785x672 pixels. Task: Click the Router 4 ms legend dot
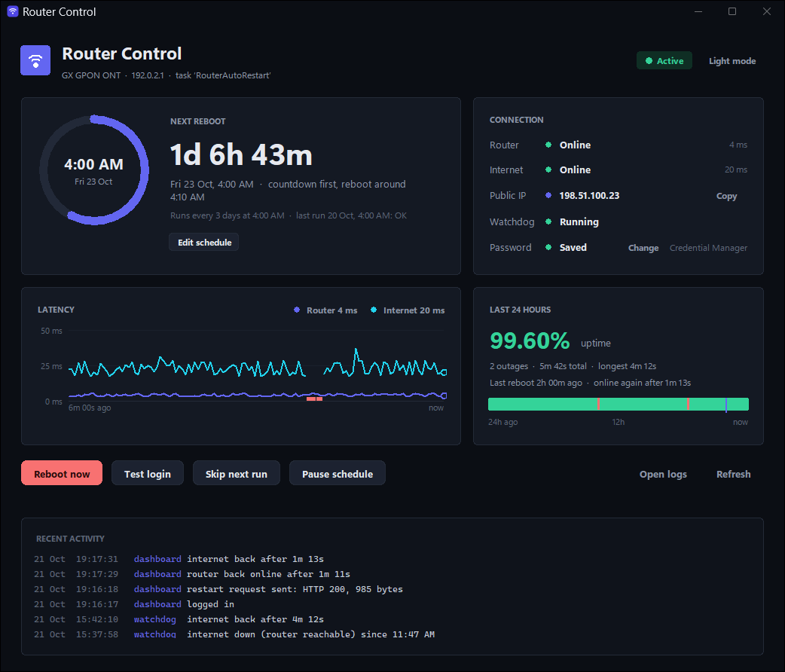[297, 310]
